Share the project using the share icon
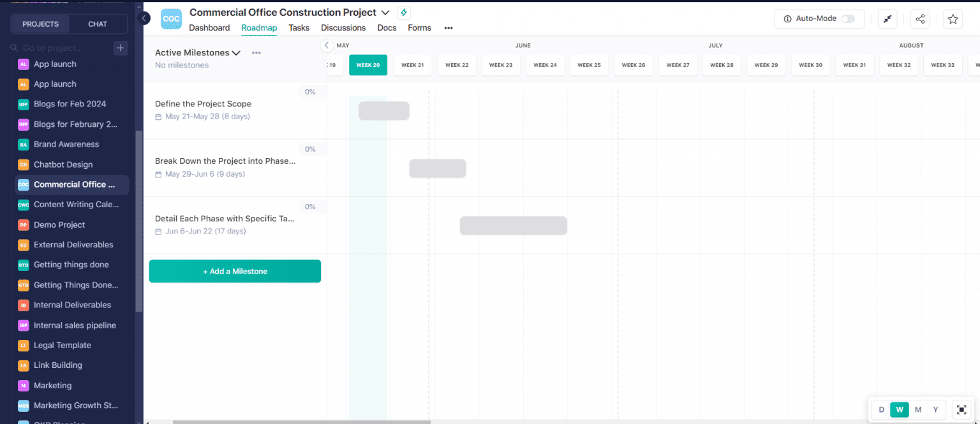Image resolution: width=980 pixels, height=424 pixels. coord(920,18)
